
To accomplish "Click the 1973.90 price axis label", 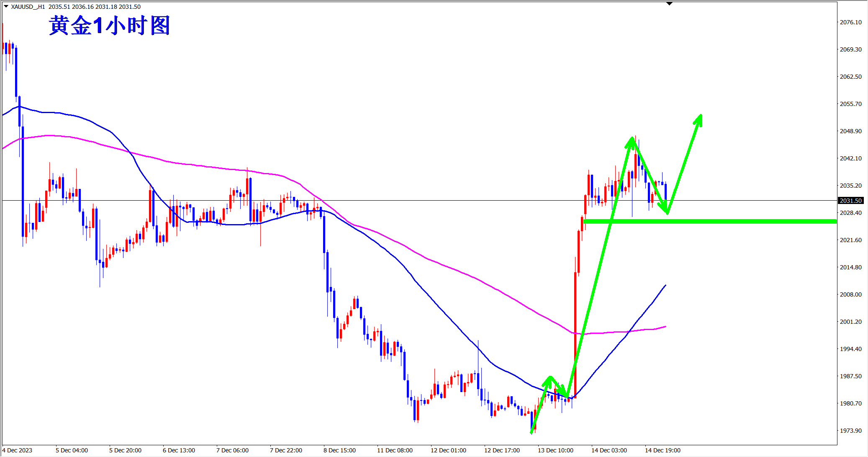I will pos(850,431).
